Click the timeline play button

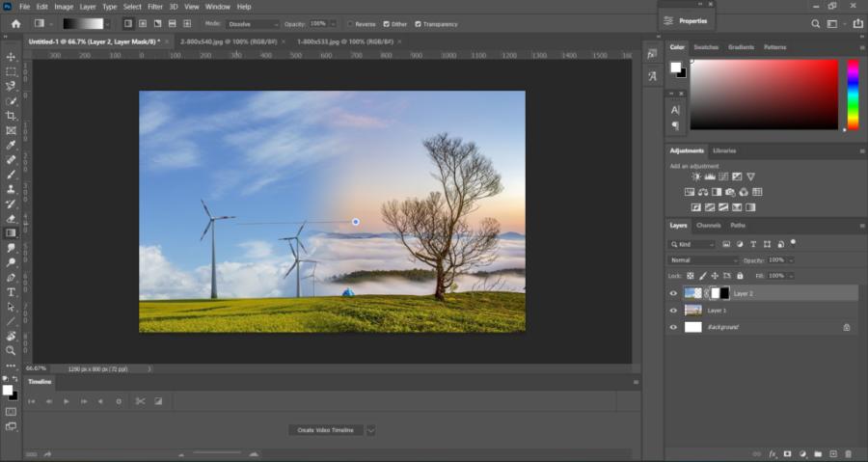67,401
